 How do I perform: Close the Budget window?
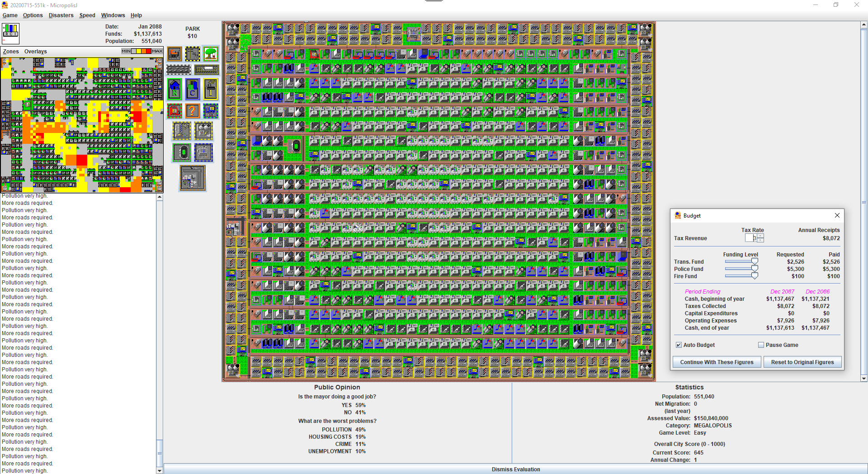pos(837,215)
